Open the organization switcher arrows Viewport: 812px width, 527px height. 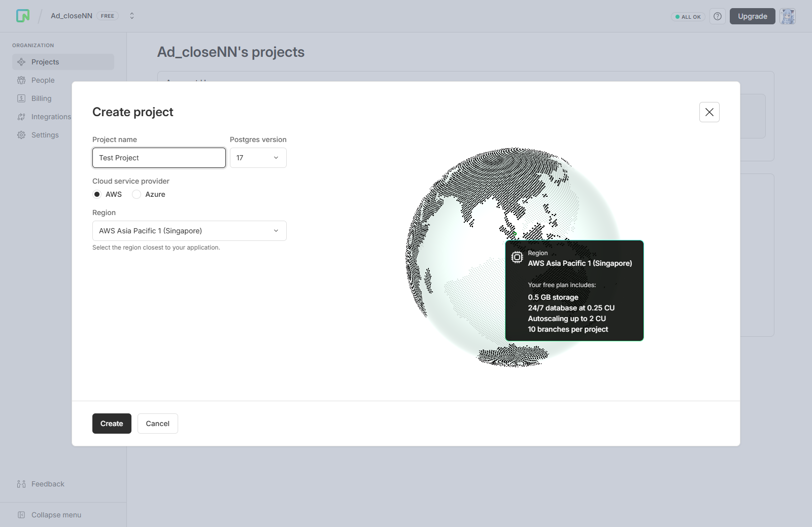pyautogui.click(x=132, y=16)
